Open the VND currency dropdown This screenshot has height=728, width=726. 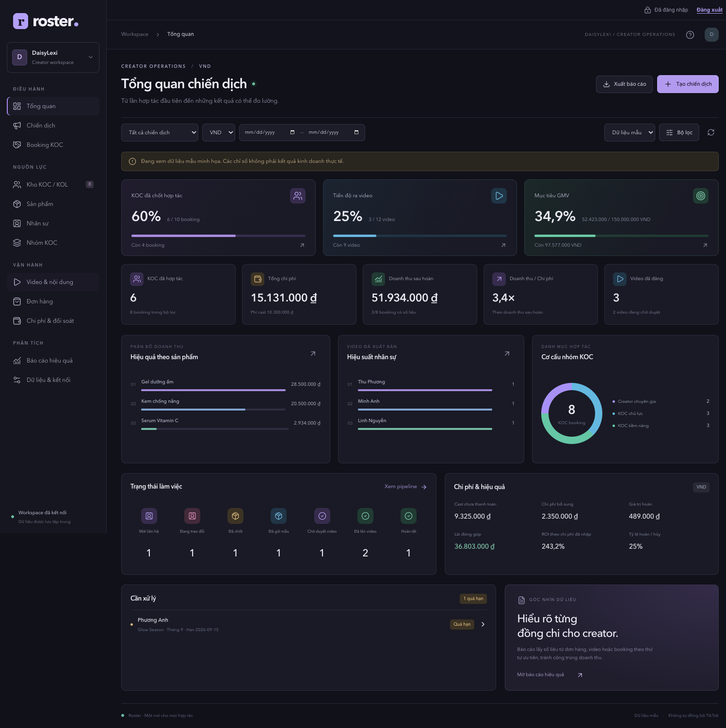tap(219, 132)
